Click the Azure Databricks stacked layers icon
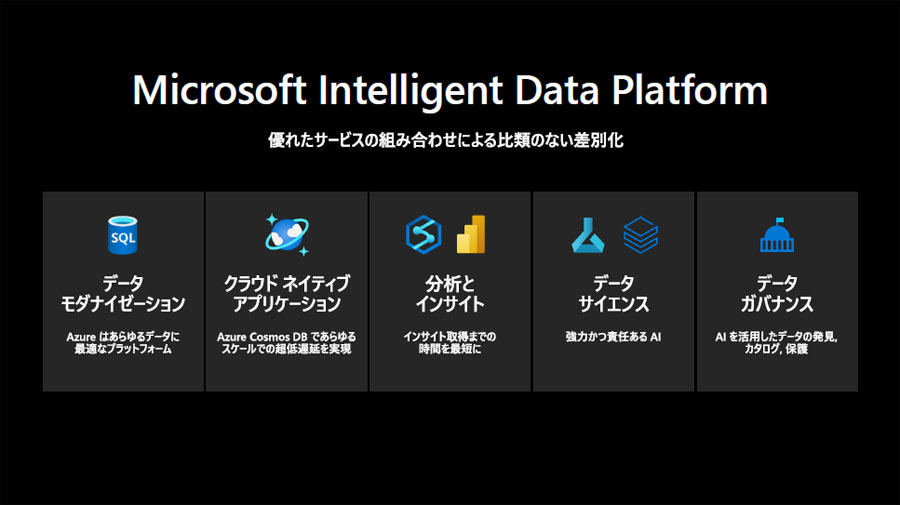The width and height of the screenshot is (900, 505). [641, 235]
